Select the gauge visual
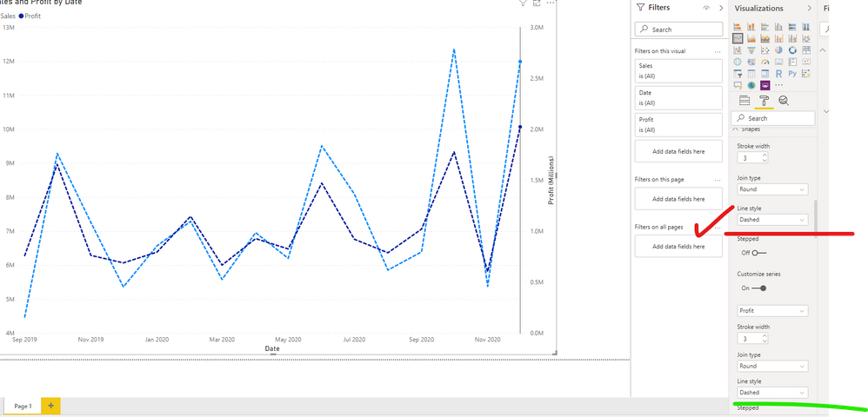 (765, 62)
